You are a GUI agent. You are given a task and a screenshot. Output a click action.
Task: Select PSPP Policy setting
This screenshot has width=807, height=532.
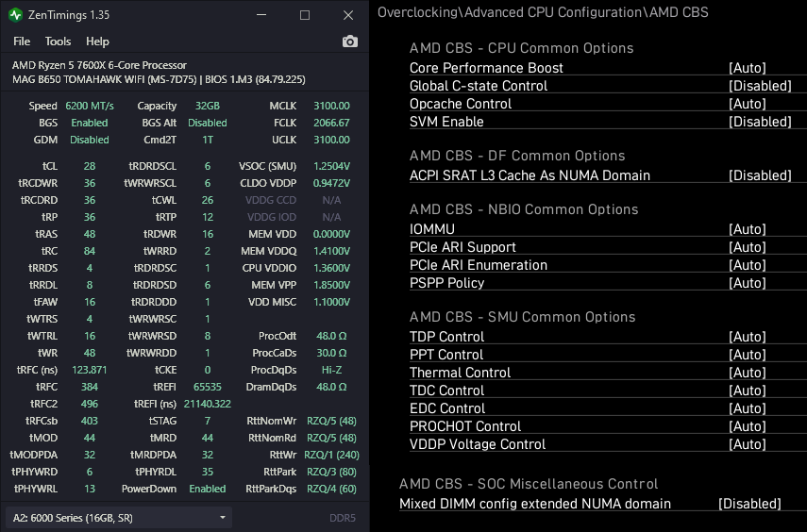click(x=608, y=282)
